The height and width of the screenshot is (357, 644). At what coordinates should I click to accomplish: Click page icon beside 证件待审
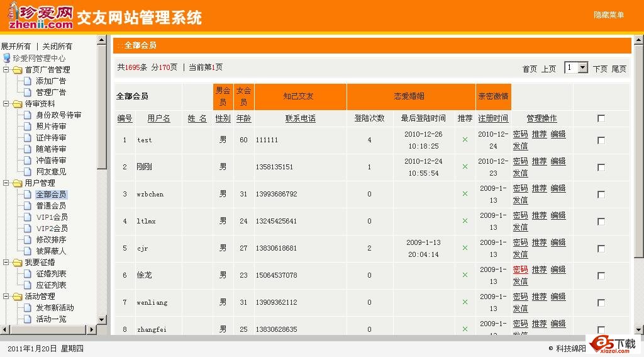point(28,138)
